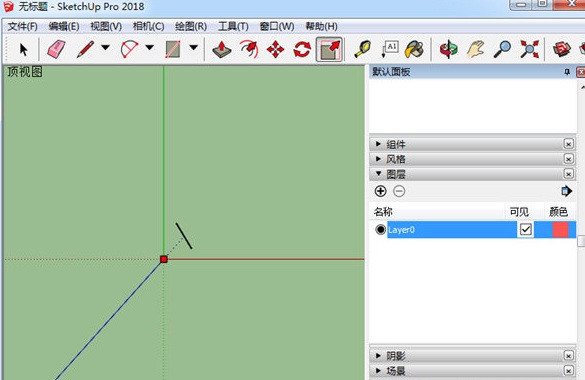Close the 场景 panel section
This screenshot has height=380, width=585.
pyautogui.click(x=568, y=371)
